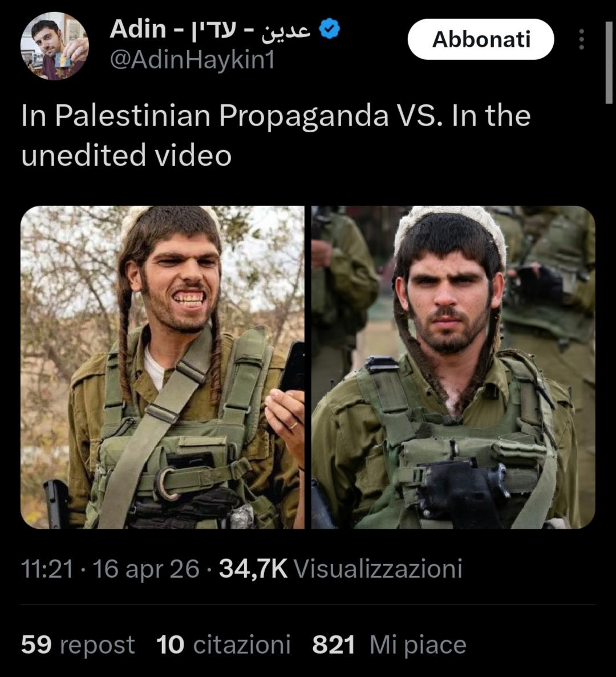Image resolution: width=616 pixels, height=677 pixels.
Task: Click the blue verified checkmark badge
Action: (x=330, y=29)
